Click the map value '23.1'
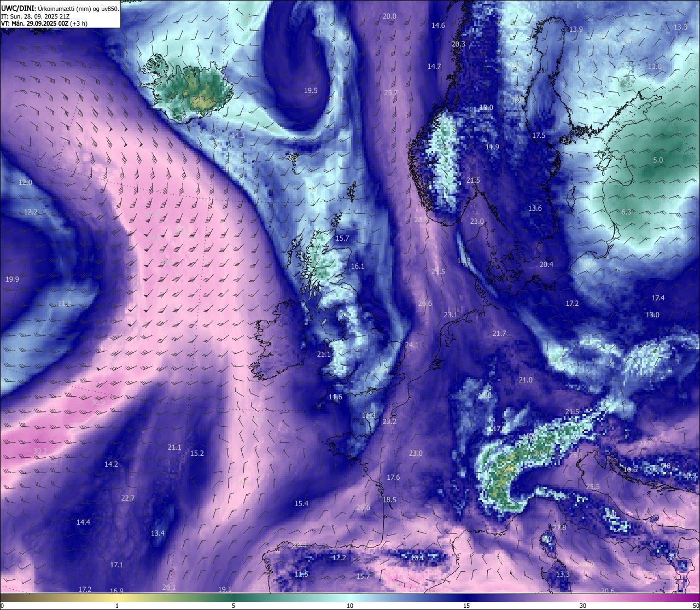 [451, 315]
